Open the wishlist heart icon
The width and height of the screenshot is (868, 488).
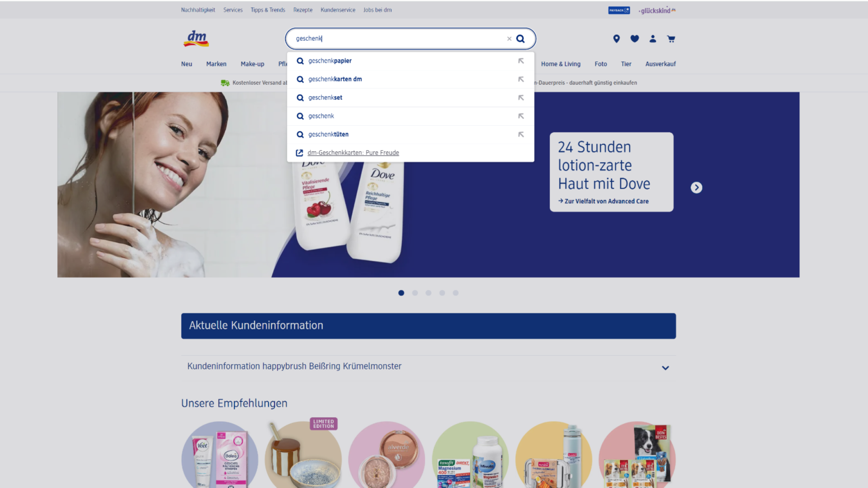(634, 39)
